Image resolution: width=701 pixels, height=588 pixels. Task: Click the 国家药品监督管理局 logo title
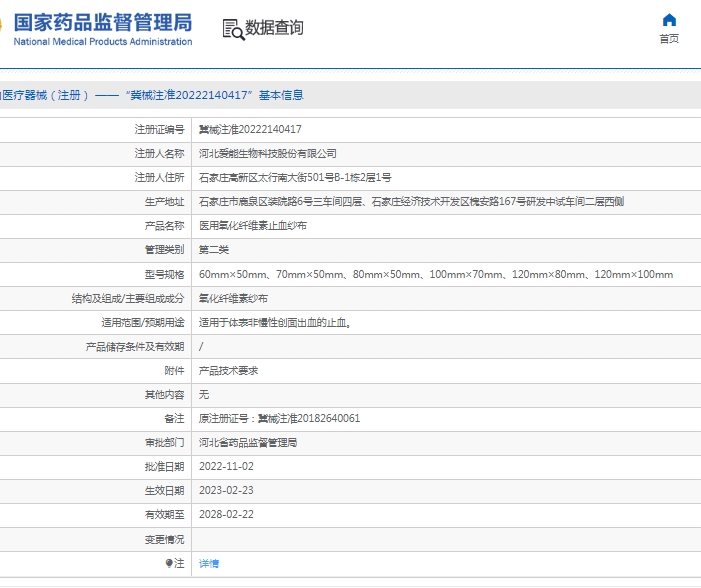click(x=103, y=22)
